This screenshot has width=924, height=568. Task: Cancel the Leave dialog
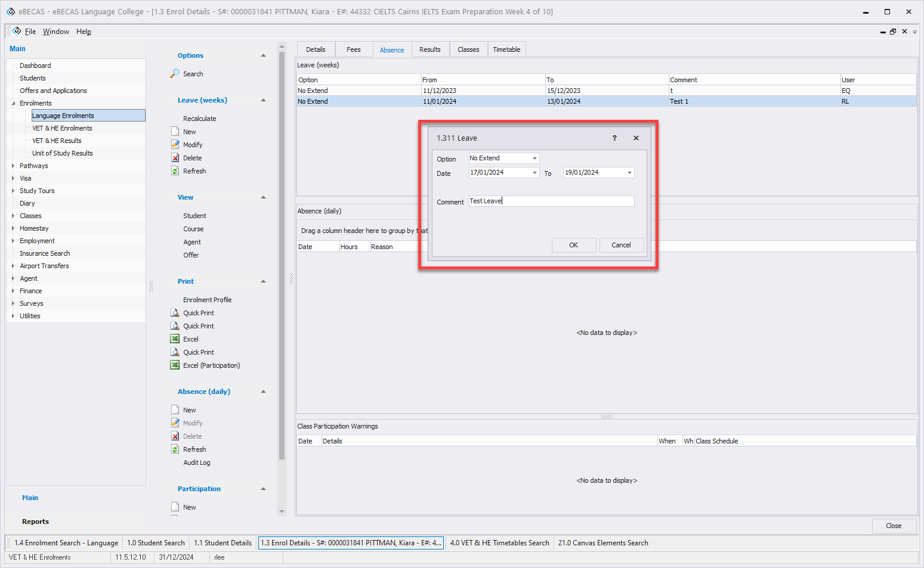tap(621, 245)
